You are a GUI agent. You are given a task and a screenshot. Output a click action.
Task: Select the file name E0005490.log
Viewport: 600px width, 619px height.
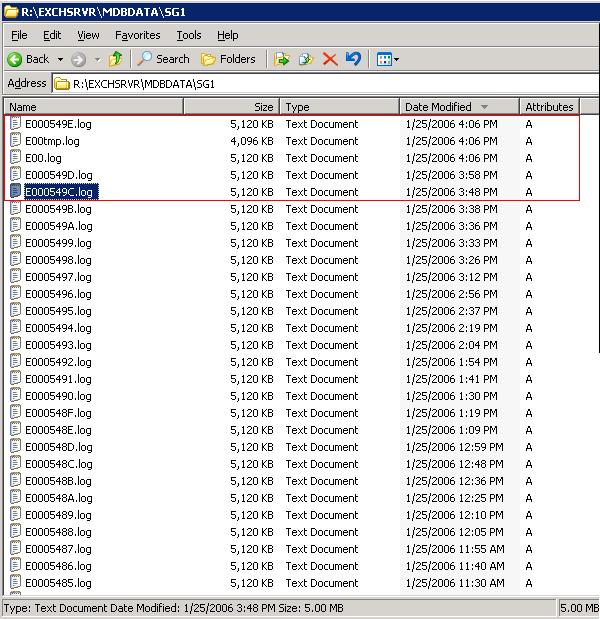pyautogui.click(x=58, y=396)
